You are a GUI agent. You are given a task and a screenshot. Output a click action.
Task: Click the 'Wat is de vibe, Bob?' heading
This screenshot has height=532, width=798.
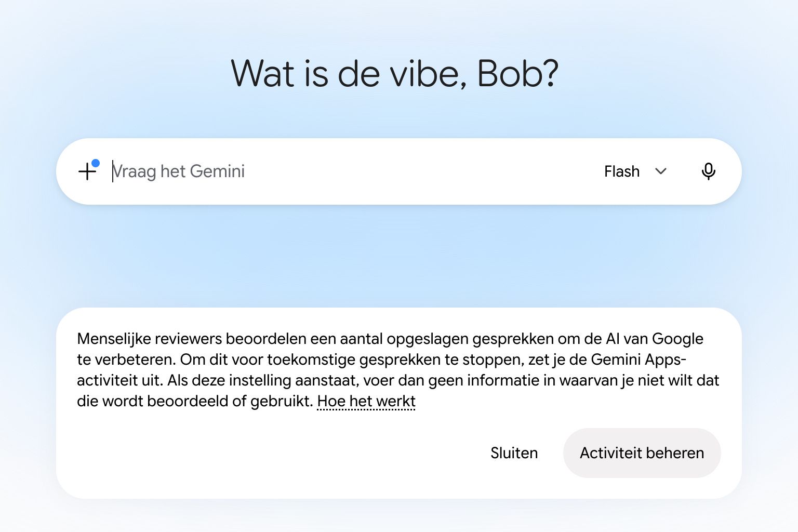point(395,73)
